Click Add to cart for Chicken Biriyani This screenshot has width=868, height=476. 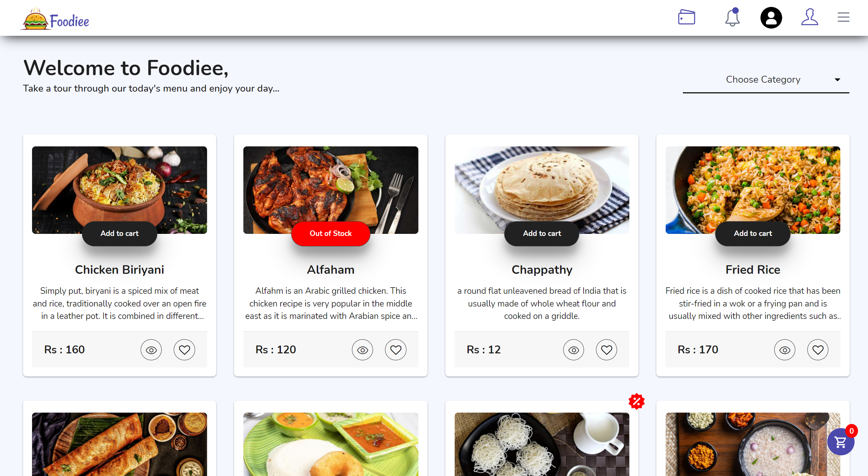[119, 233]
